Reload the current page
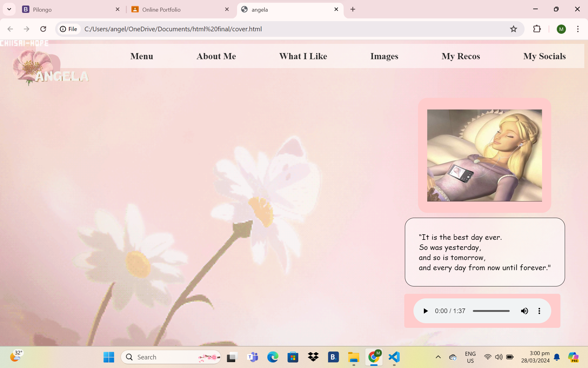588x368 pixels. (x=43, y=29)
